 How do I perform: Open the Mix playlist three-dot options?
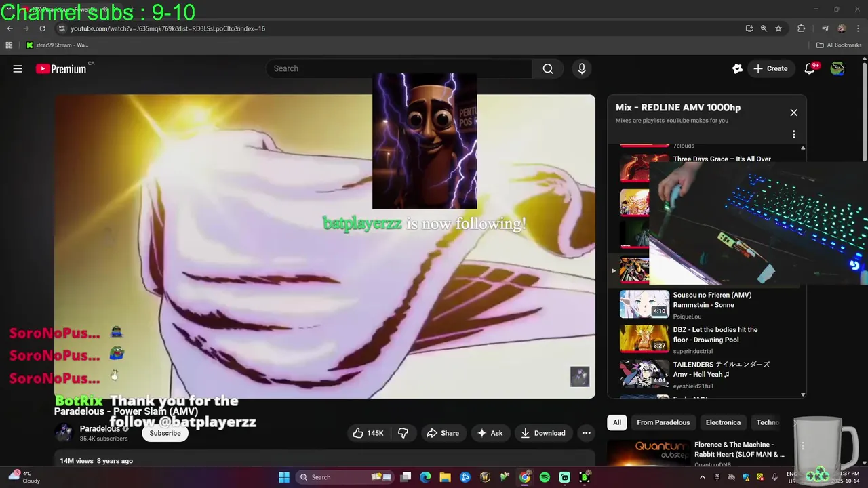click(x=793, y=134)
